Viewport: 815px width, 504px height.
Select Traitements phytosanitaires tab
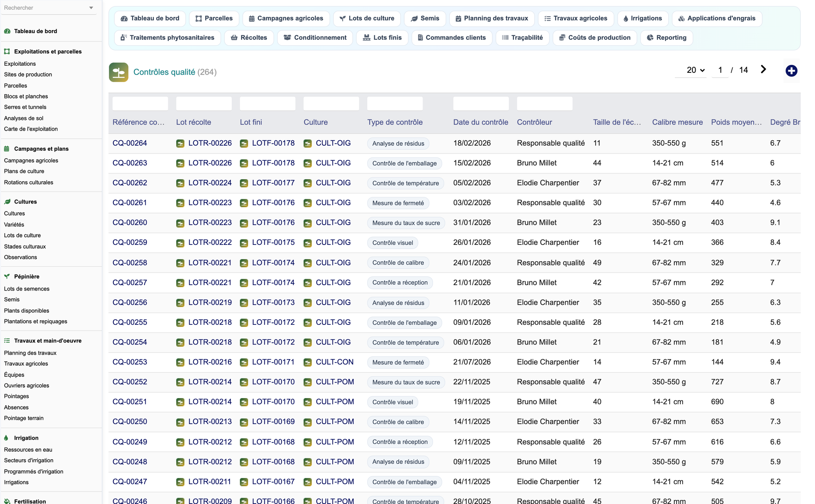[168, 38]
